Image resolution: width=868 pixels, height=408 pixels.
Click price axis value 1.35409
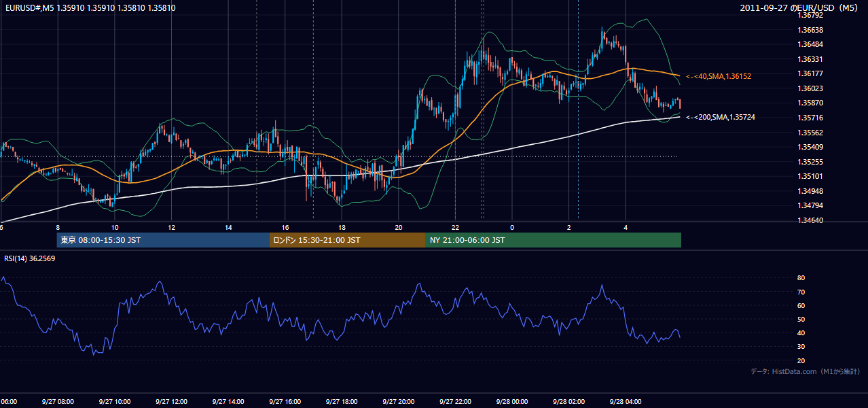tap(811, 147)
